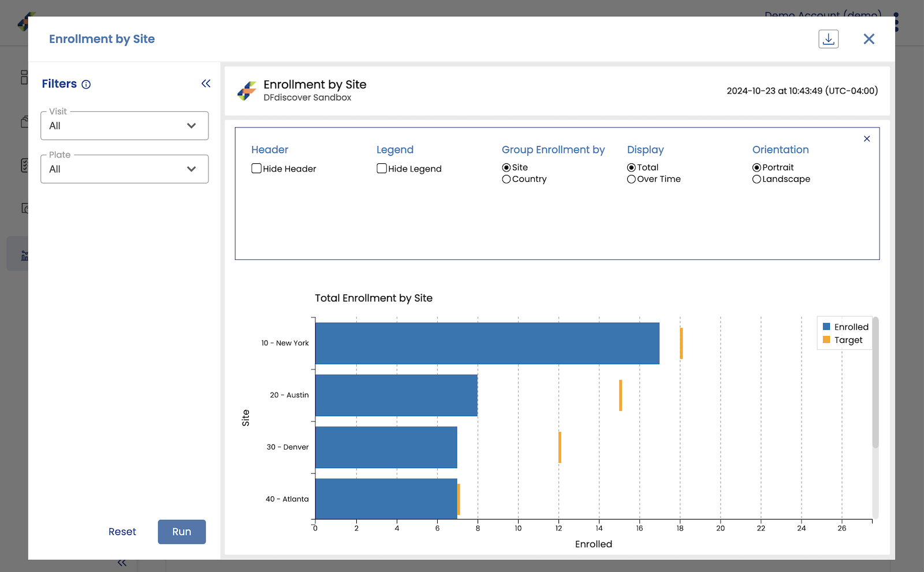
Task: Open the Visit dropdown
Action: [x=124, y=126]
